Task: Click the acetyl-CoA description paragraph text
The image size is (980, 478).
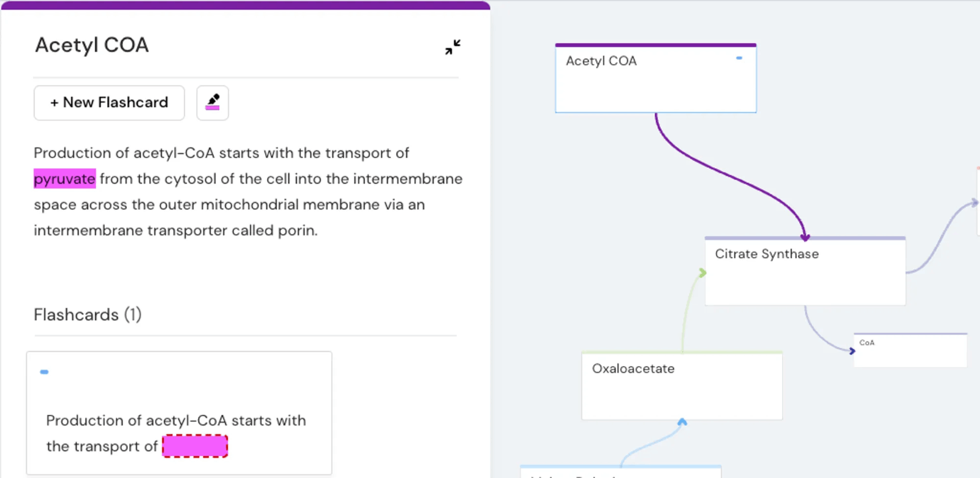Action: (x=245, y=204)
